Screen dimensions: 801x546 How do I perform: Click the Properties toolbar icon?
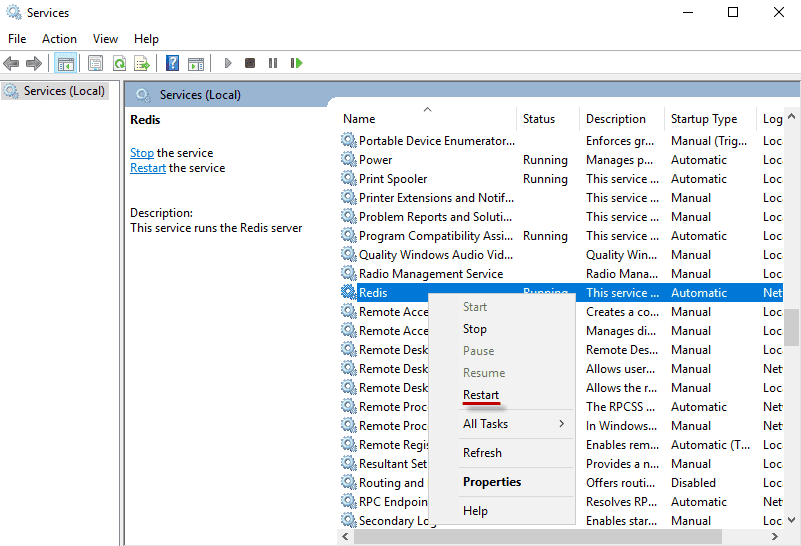(x=96, y=63)
